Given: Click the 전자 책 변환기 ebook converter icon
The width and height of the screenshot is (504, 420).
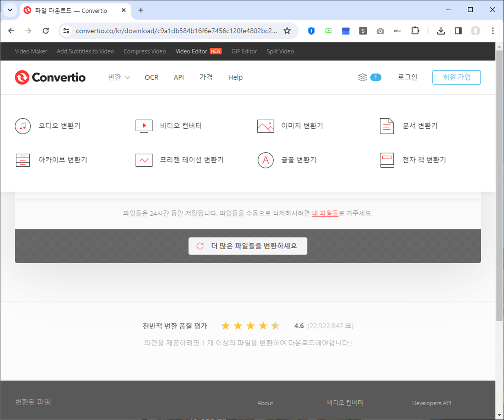Looking at the screenshot, I should tap(387, 160).
